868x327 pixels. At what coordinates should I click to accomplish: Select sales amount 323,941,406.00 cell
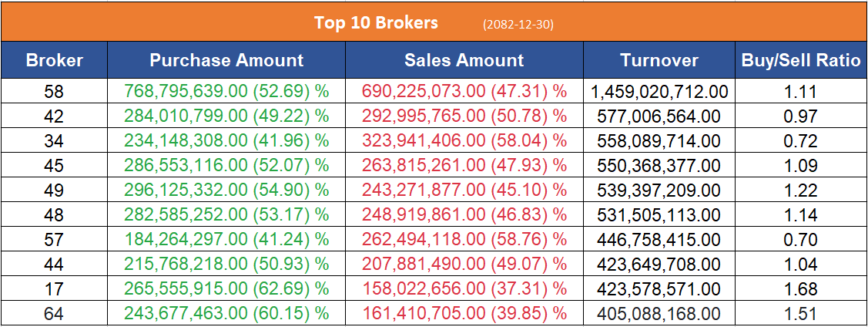[464, 141]
